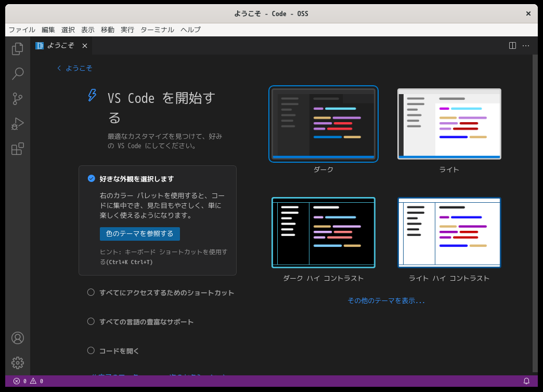543x392 pixels.
Task: Open the 表示 menu
Action: click(x=87, y=30)
